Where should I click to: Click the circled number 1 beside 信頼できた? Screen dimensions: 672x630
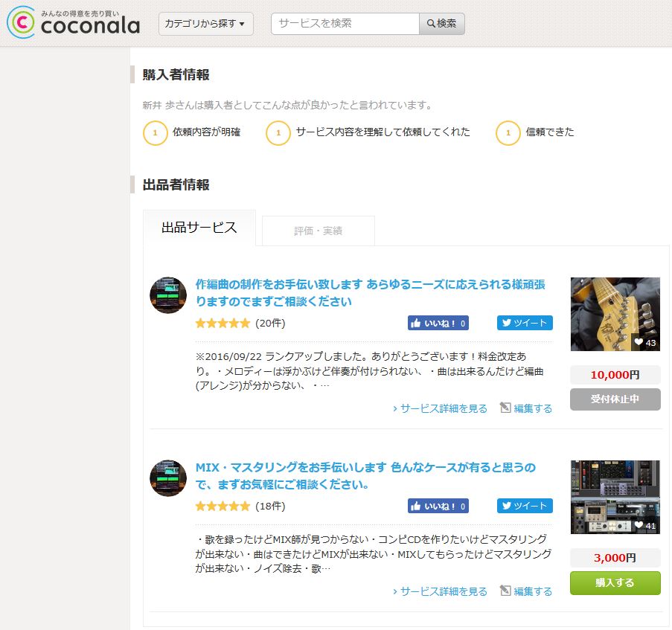[508, 132]
